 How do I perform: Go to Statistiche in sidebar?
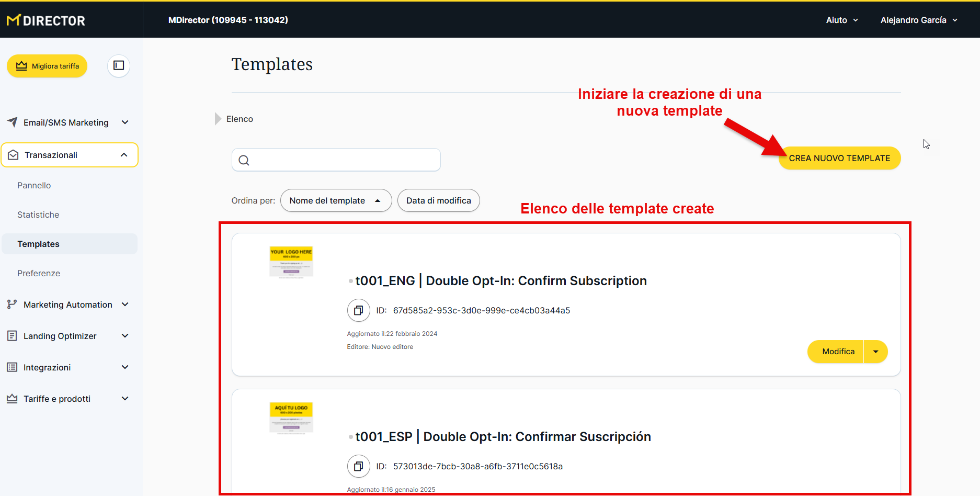(x=38, y=215)
